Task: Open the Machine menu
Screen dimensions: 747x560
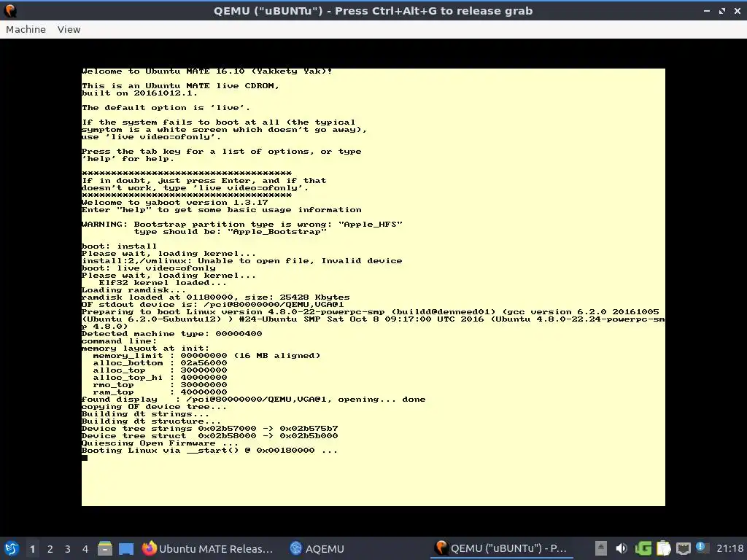Action: 26,29
